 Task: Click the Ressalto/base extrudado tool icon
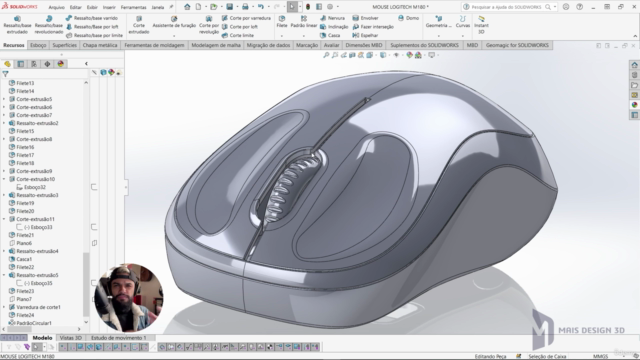[x=17, y=19]
